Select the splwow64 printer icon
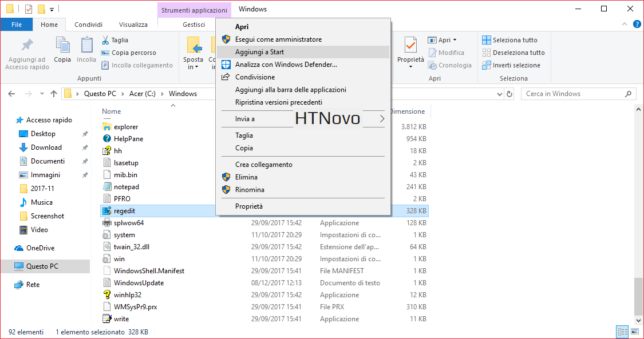 [x=107, y=222]
